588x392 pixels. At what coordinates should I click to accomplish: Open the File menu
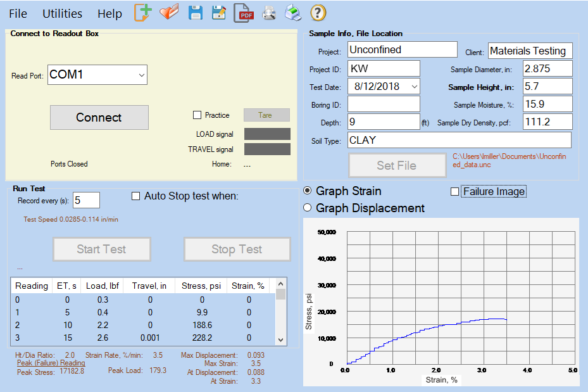click(18, 14)
